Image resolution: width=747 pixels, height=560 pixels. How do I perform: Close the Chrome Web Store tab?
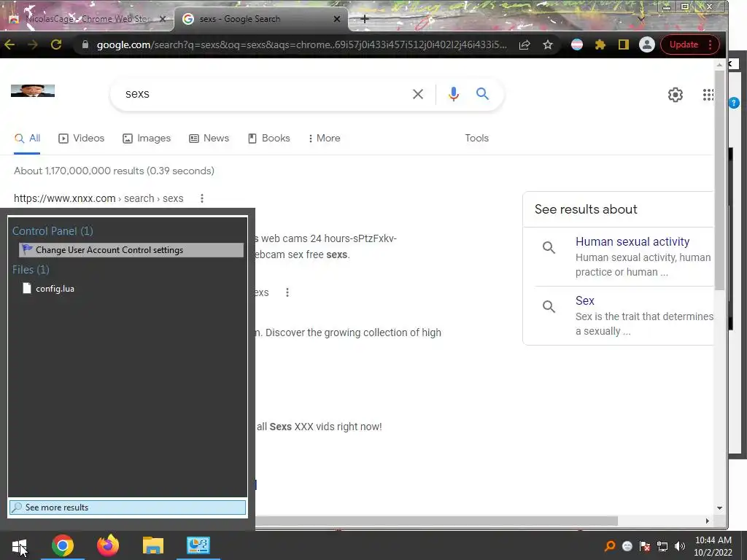163,19
